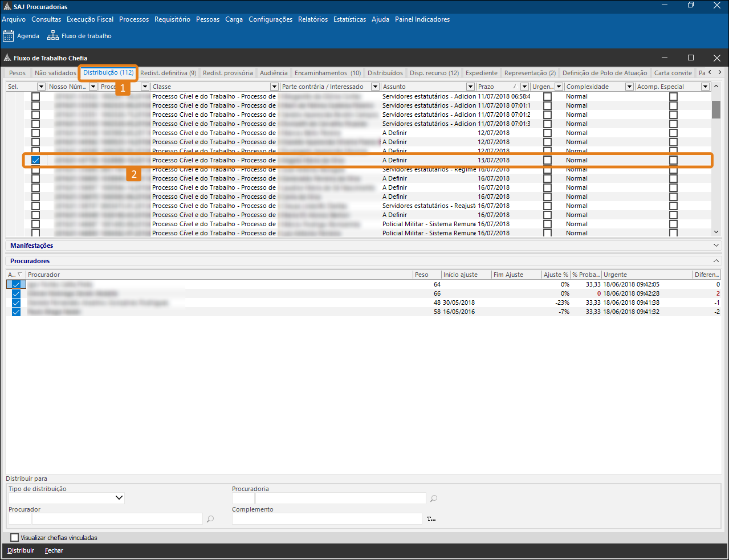Screen dimensions: 729x560
Task: Open the Agenda calendar icon
Action: pyautogui.click(x=8, y=36)
